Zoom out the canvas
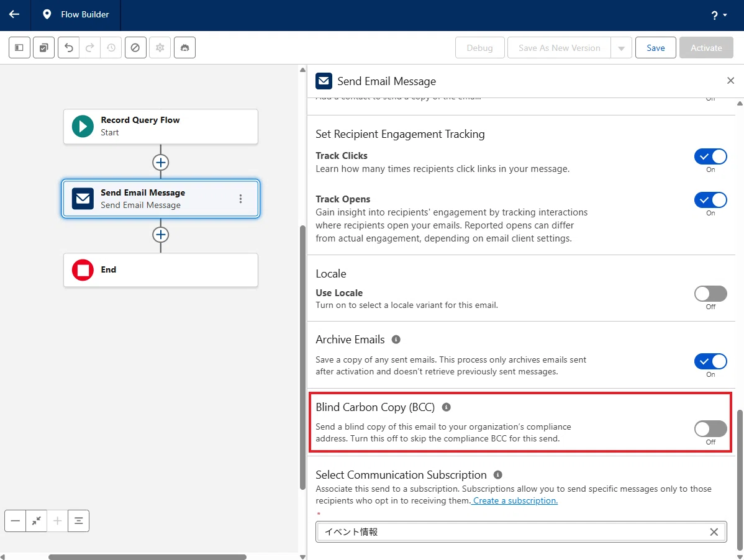This screenshot has height=560, width=744. (15, 521)
